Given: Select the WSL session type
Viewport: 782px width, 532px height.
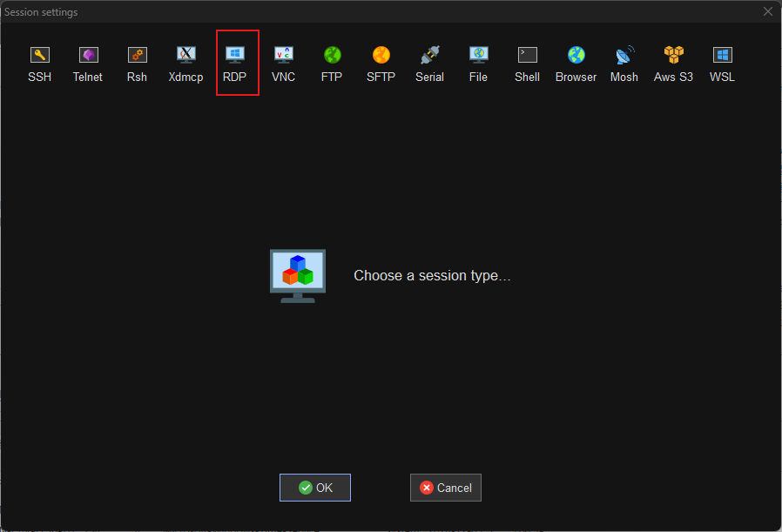Looking at the screenshot, I should coord(721,61).
